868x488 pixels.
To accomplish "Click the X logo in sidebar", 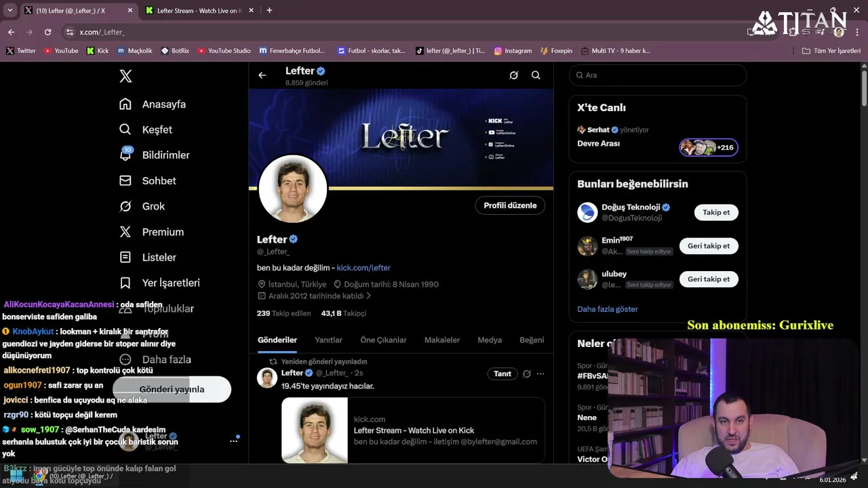I will 125,76.
